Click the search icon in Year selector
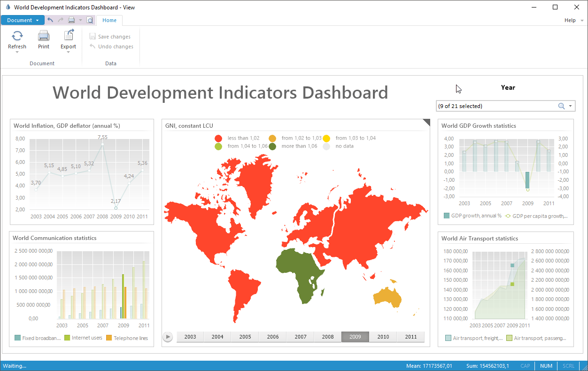This screenshot has width=588, height=371. [x=561, y=106]
